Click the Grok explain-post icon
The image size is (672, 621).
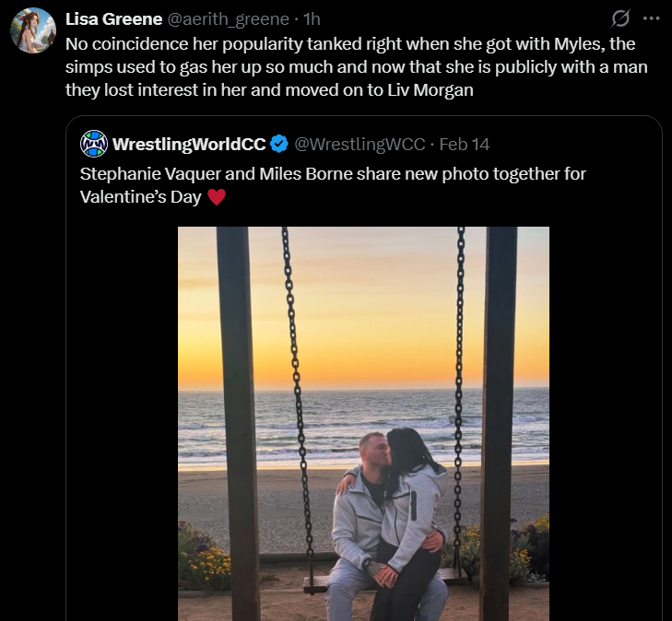[x=621, y=19]
